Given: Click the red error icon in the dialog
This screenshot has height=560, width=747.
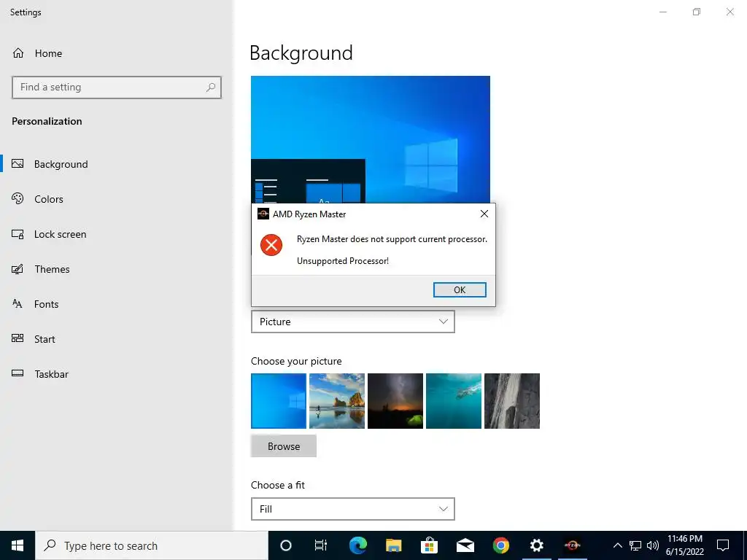Looking at the screenshot, I should (x=271, y=245).
